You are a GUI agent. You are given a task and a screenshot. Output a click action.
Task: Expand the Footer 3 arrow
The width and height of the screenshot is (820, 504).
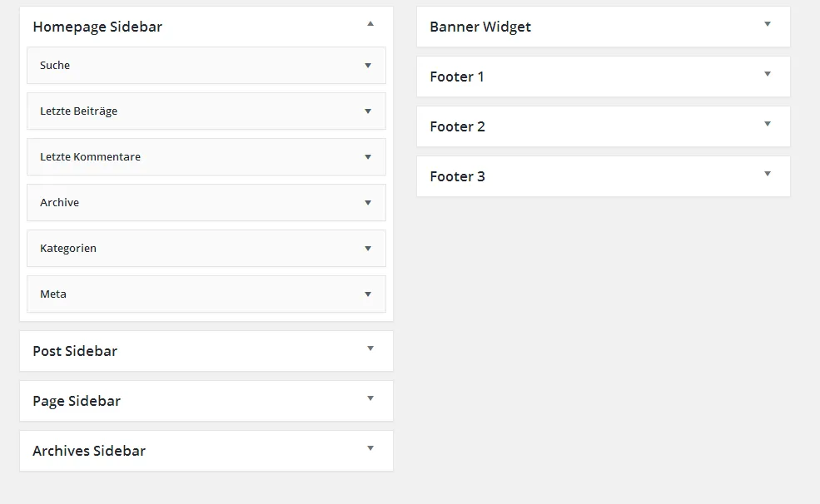point(768,174)
